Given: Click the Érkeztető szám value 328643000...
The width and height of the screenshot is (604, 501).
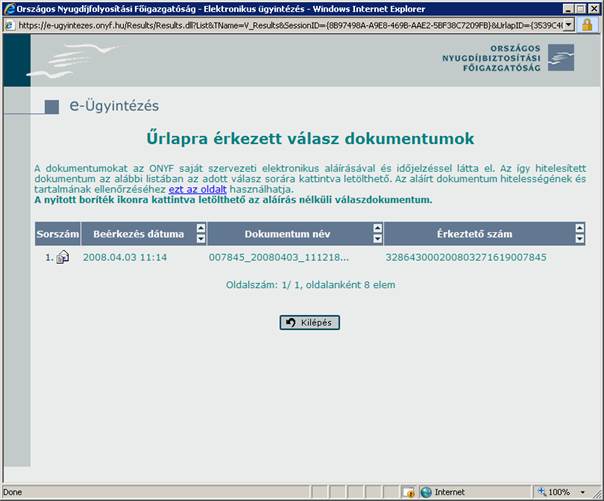Looking at the screenshot, I should pos(466,257).
